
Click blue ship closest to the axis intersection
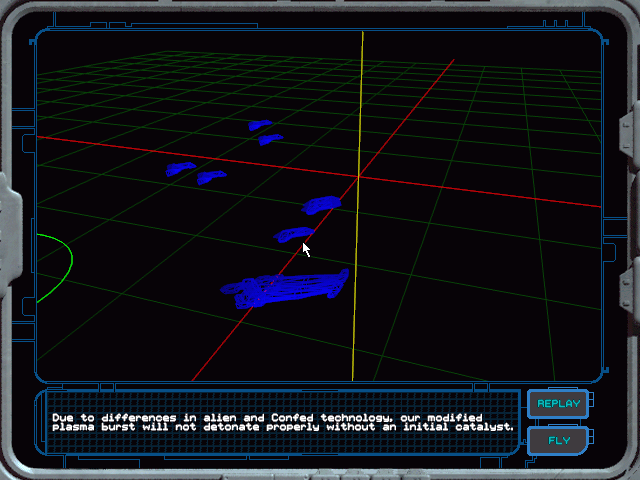[x=322, y=205]
